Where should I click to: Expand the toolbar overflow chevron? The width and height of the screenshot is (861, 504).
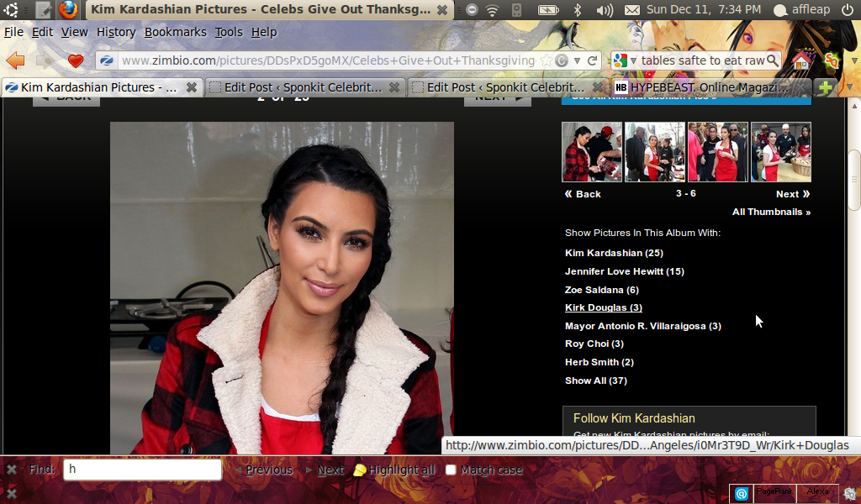click(855, 60)
